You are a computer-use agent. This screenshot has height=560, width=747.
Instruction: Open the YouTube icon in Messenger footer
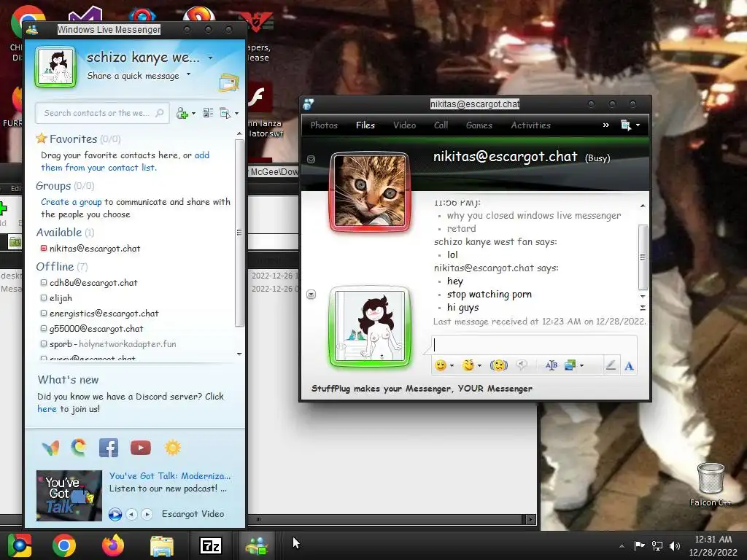click(141, 448)
